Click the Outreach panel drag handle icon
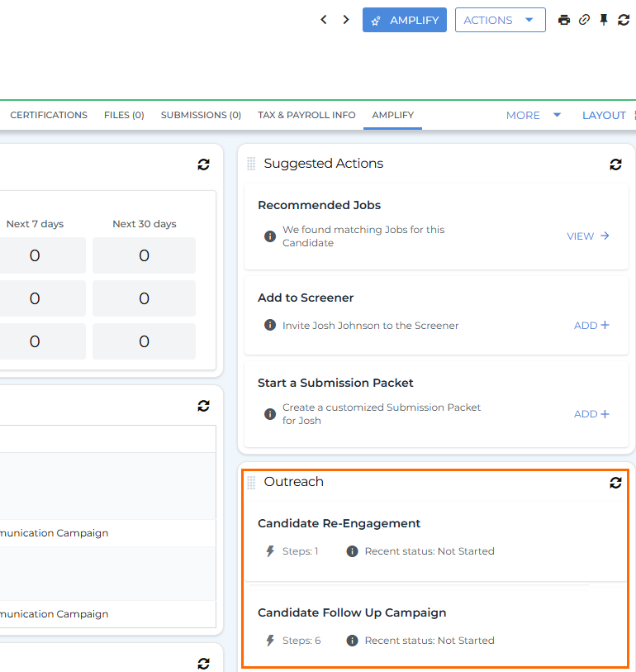This screenshot has height=672, width=636. [251, 483]
